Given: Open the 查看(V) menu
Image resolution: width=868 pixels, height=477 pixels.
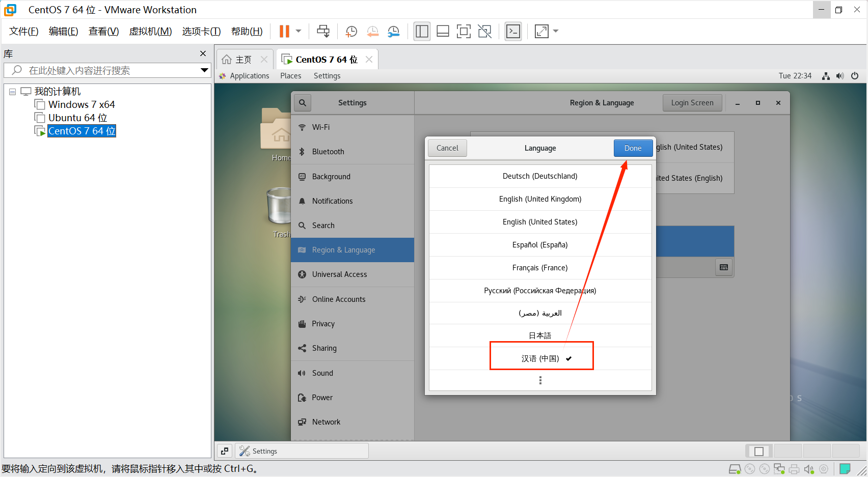Looking at the screenshot, I should (x=103, y=31).
